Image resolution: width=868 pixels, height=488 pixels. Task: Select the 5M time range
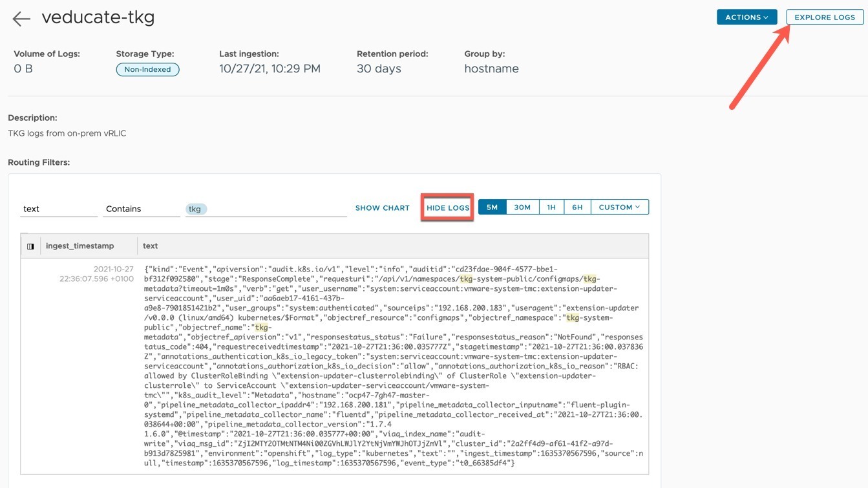492,207
